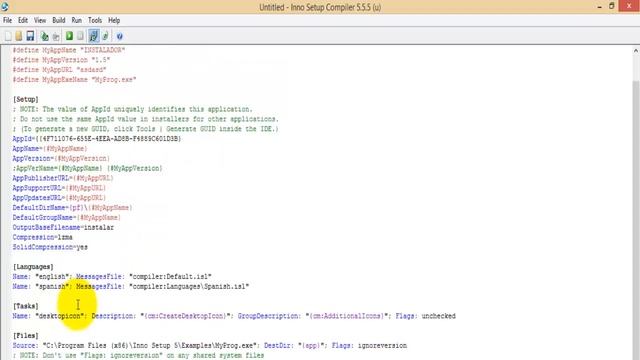The image size is (640, 360).
Task: Click the 'NOTE: Don't use "Flags: ignoreversion"' comment
Action: [x=138, y=356]
